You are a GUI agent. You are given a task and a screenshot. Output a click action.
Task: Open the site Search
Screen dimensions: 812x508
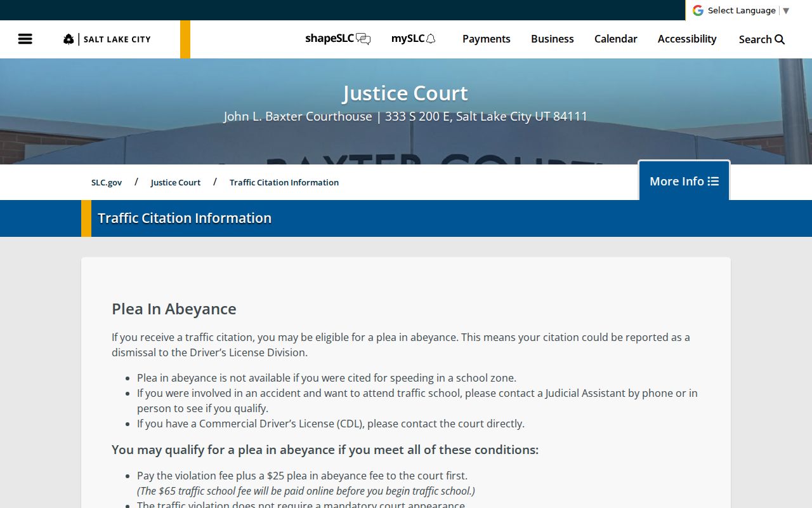762,39
